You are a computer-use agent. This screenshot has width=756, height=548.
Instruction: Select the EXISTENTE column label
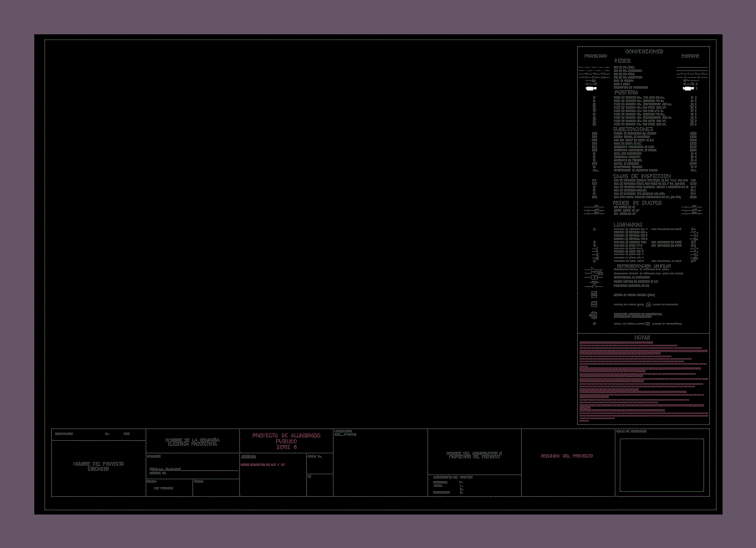click(x=690, y=56)
